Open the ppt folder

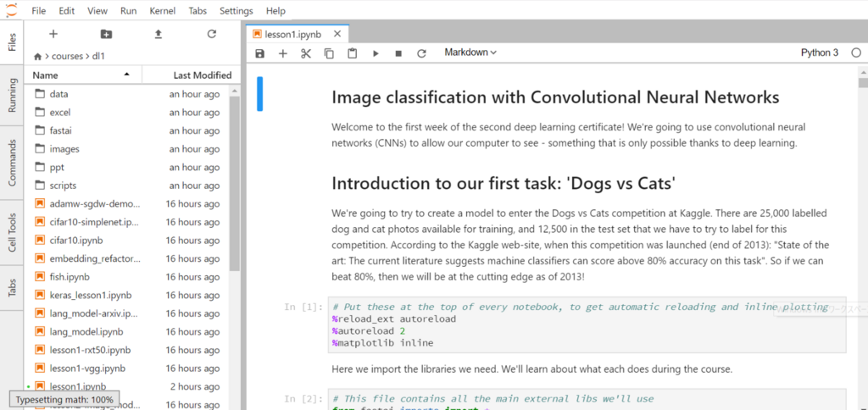tap(126, 167)
